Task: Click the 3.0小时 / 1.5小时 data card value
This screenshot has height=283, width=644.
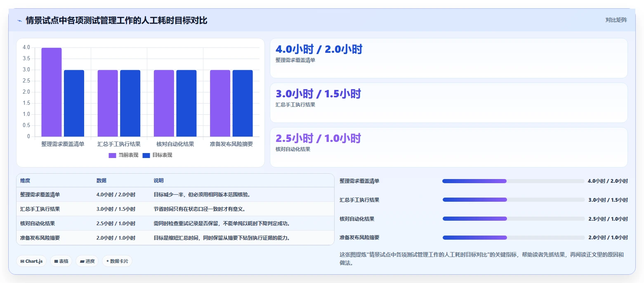Action: (x=318, y=94)
